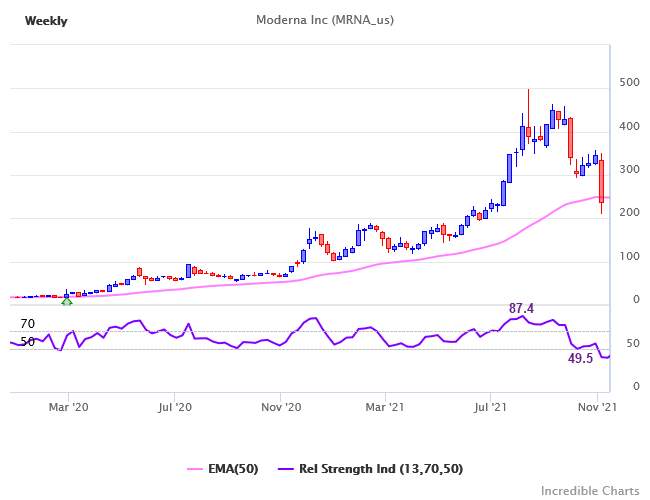650x500 pixels.
Task: Click the Nov '21 date axis label
Action: [597, 407]
